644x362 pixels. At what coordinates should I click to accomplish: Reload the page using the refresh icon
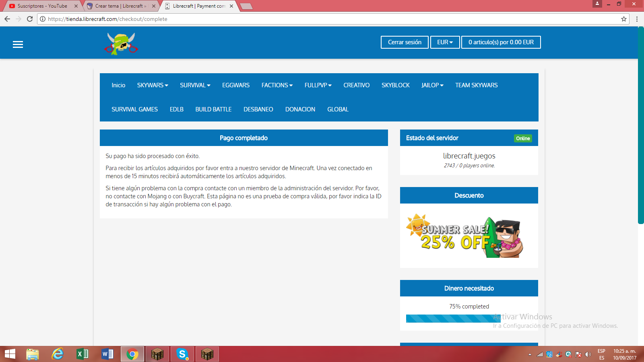pos(30,19)
